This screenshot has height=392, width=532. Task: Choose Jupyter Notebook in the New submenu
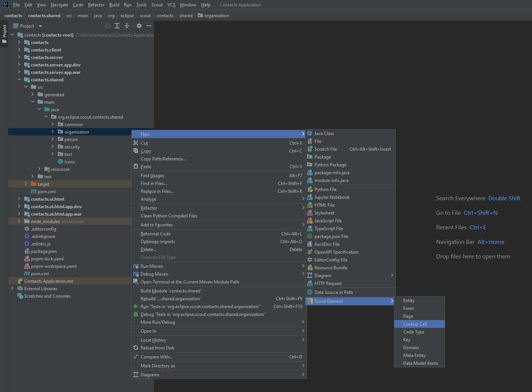click(x=331, y=197)
